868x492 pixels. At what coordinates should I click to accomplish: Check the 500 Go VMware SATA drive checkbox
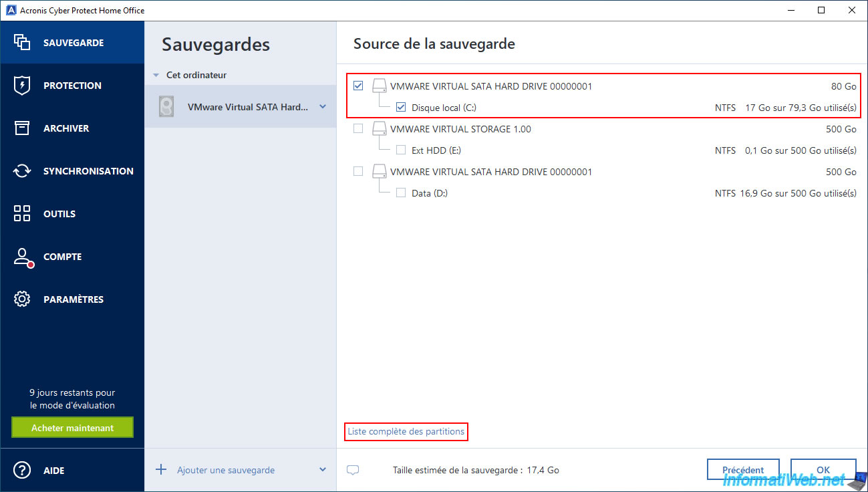pyautogui.click(x=358, y=171)
